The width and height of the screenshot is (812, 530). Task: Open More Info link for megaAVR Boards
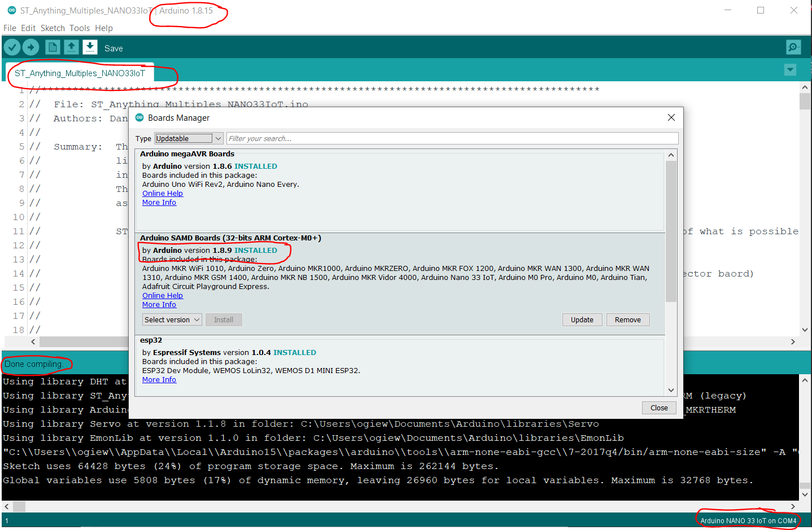click(159, 203)
